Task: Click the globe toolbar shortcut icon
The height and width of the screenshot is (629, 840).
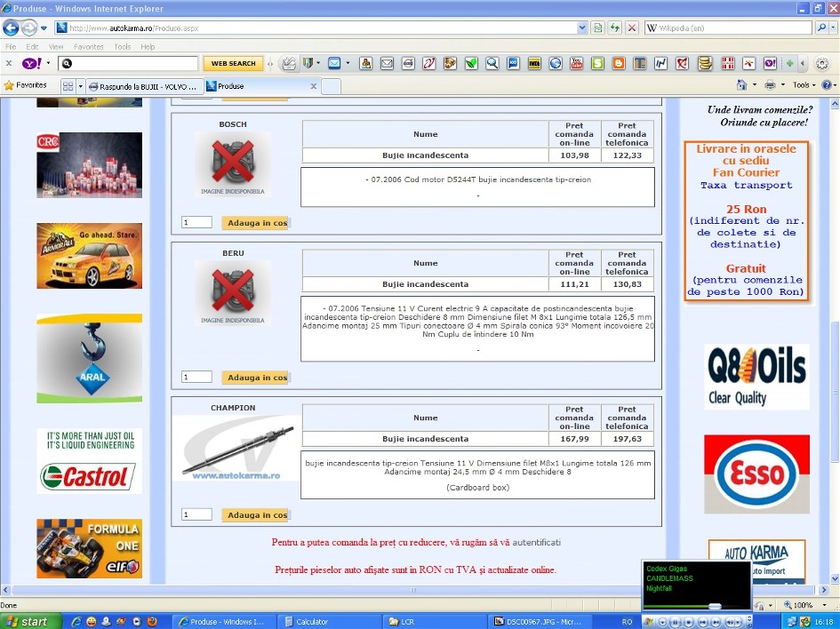Action: pos(556,64)
